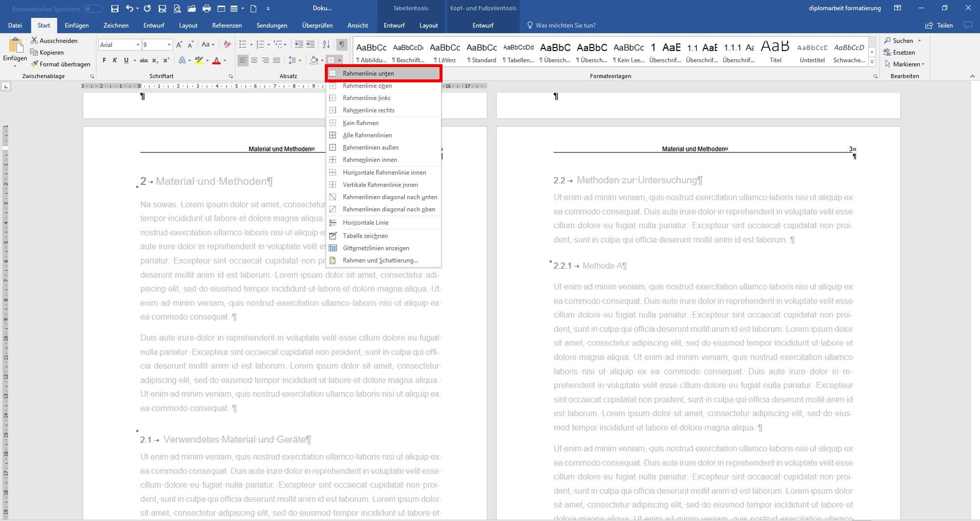Expand the undo history dropdown arrow
Image resolution: width=980 pixels, height=521 pixels.
point(137,8)
